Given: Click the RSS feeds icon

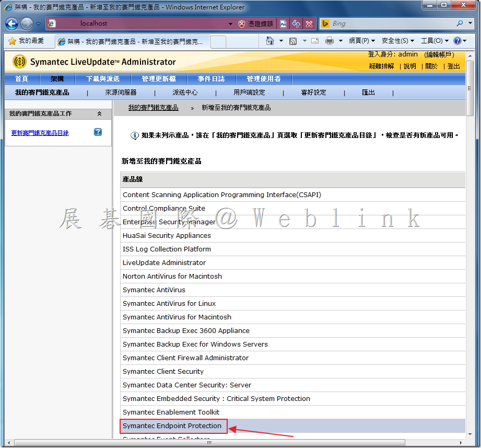Looking at the screenshot, I should click(x=294, y=41).
